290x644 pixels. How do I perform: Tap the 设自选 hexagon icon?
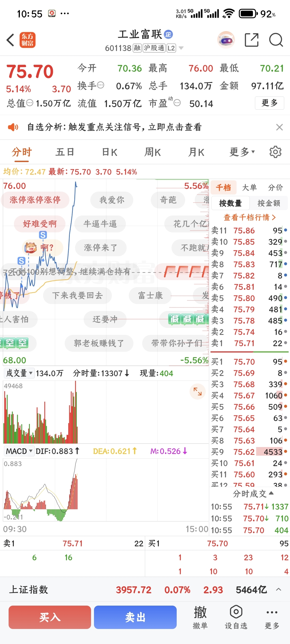[x=236, y=612]
